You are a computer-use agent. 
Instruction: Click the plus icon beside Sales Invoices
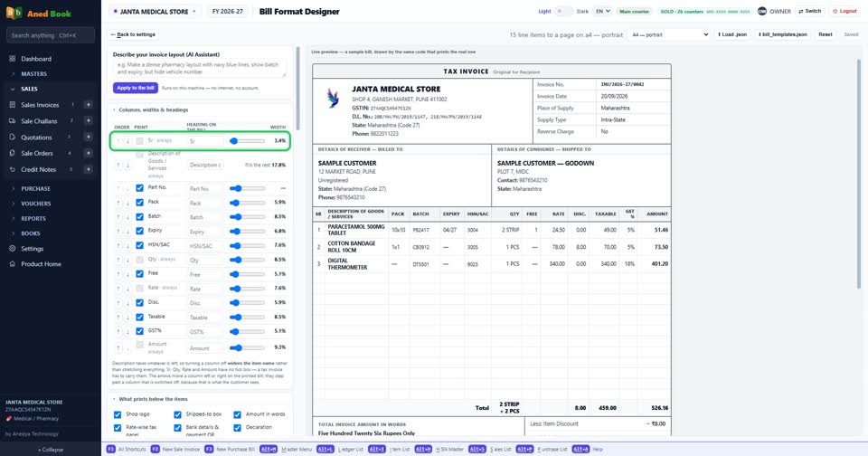tap(88, 105)
